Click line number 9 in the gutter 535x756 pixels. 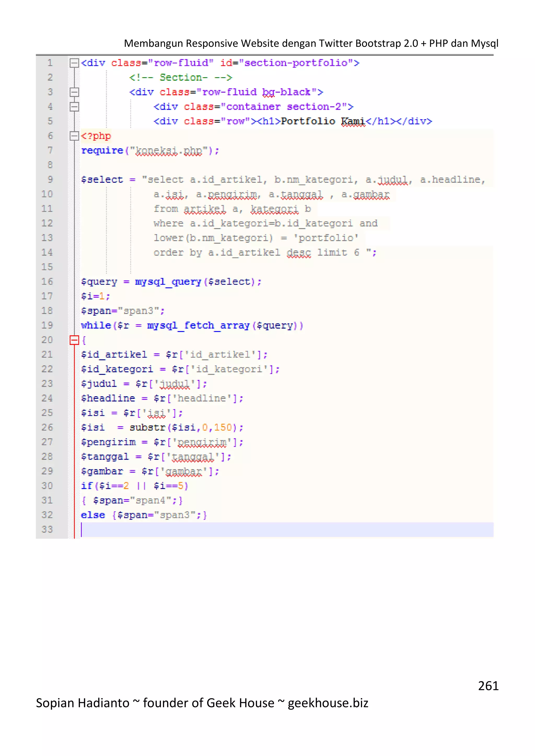(x=50, y=179)
